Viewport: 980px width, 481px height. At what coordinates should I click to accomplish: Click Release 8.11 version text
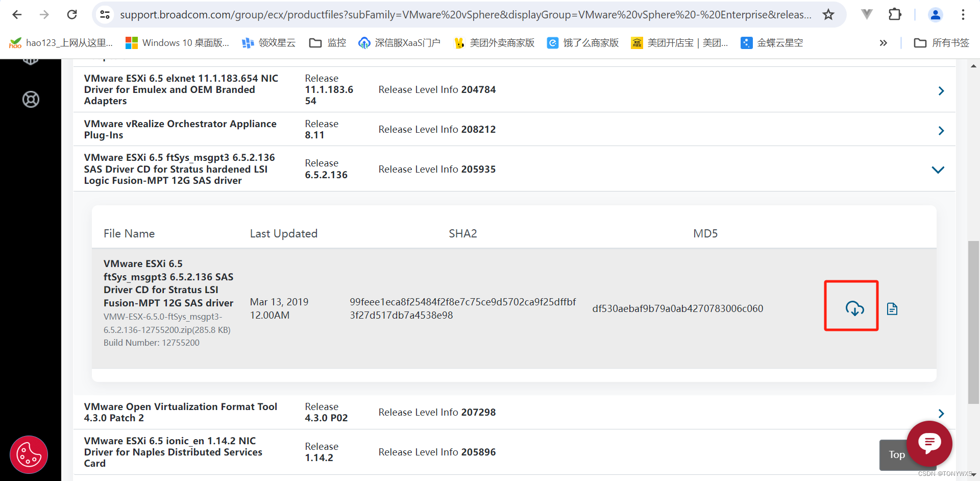point(322,129)
